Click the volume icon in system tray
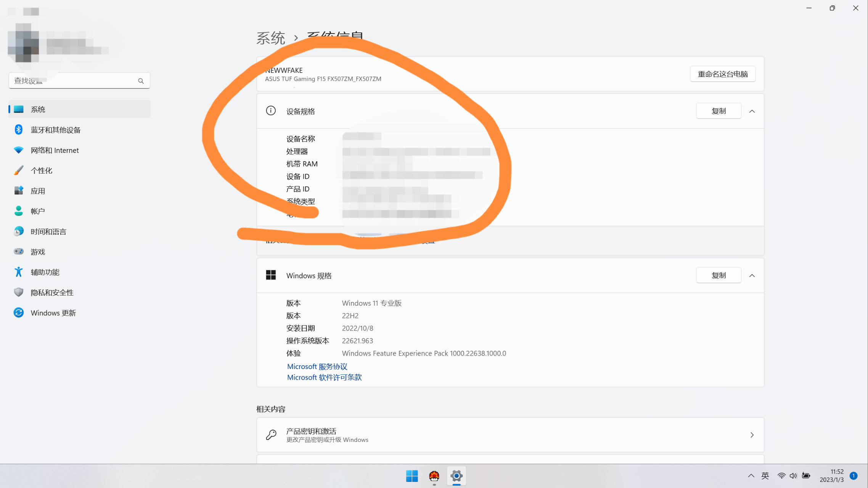The image size is (868, 488). tap(794, 475)
